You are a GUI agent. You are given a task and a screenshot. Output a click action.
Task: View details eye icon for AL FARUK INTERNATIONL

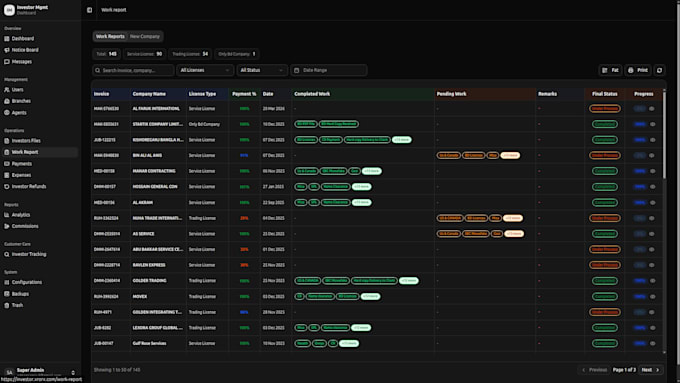[652, 109]
